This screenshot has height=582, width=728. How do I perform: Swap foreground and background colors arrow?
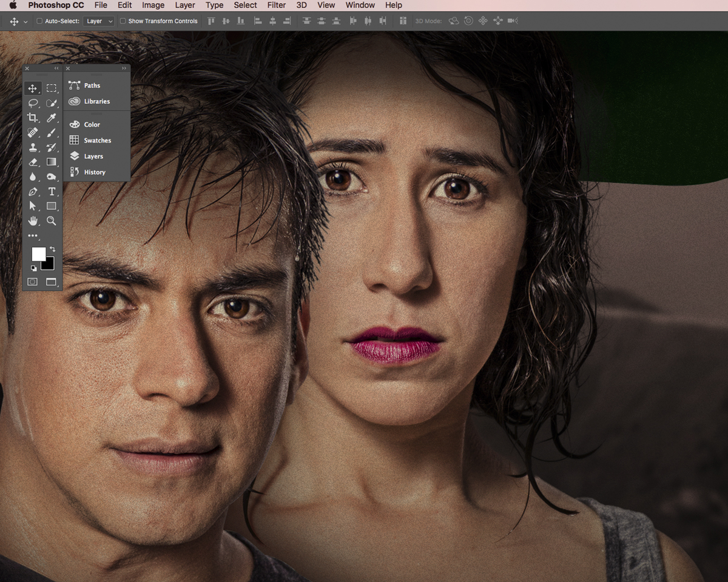tap(52, 249)
